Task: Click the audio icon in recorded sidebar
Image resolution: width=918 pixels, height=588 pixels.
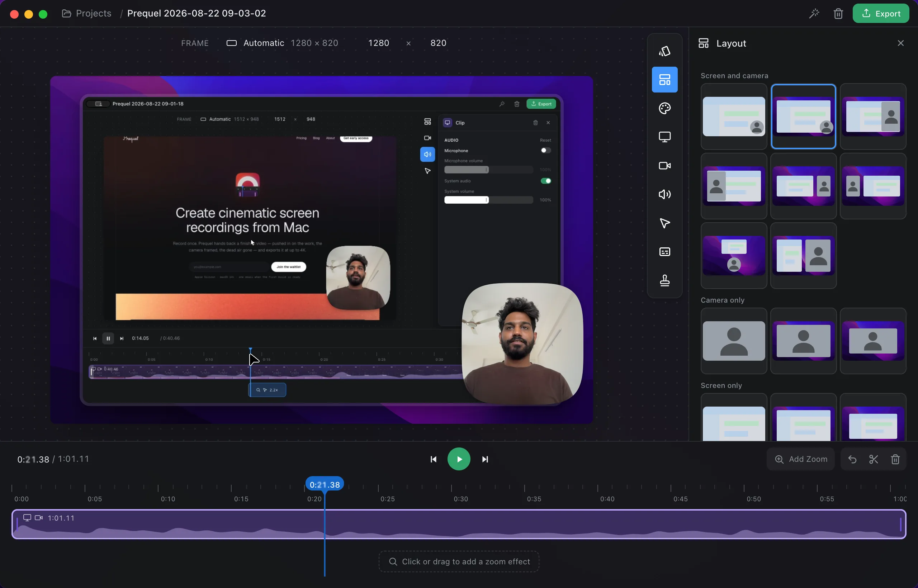Action: pos(427,155)
